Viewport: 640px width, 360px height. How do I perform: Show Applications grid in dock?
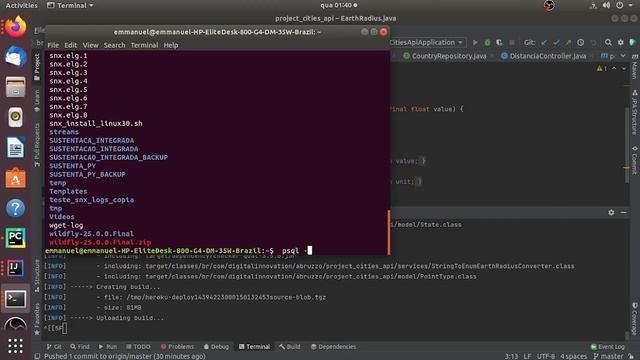point(16,346)
